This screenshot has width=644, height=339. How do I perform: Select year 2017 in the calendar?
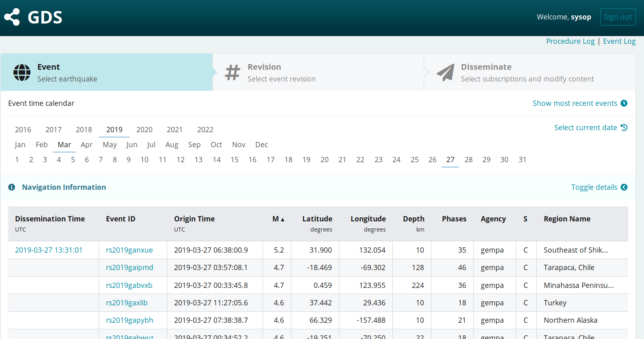click(x=54, y=130)
